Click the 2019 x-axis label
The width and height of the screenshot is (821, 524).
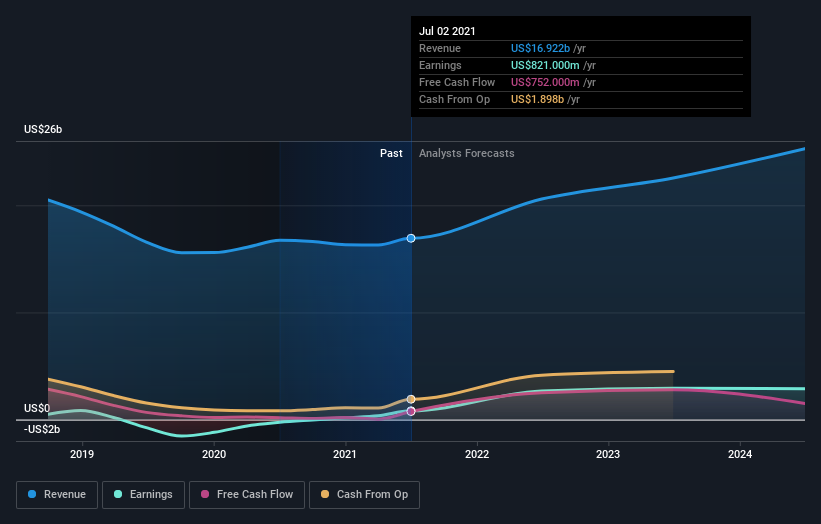(82, 454)
